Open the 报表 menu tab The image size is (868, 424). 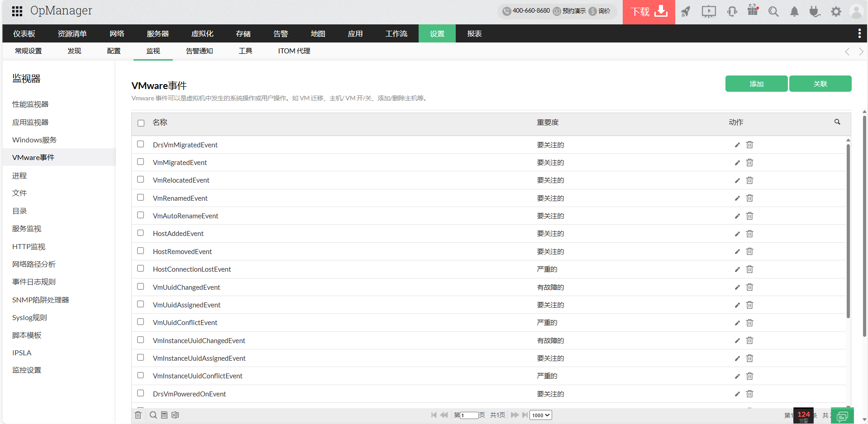pyautogui.click(x=474, y=33)
